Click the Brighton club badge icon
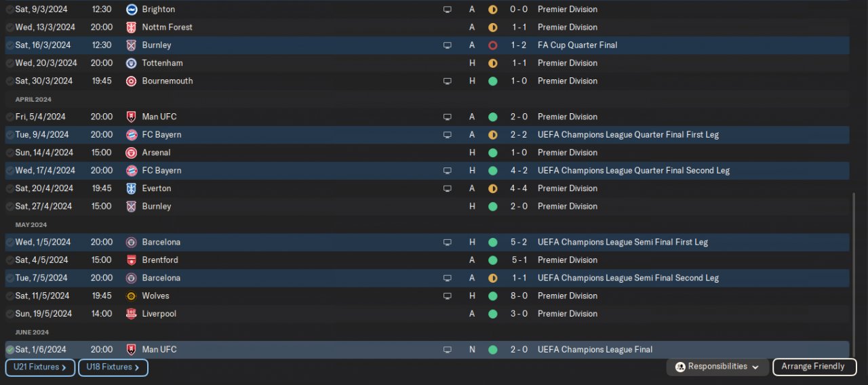868x385 pixels. pos(132,9)
